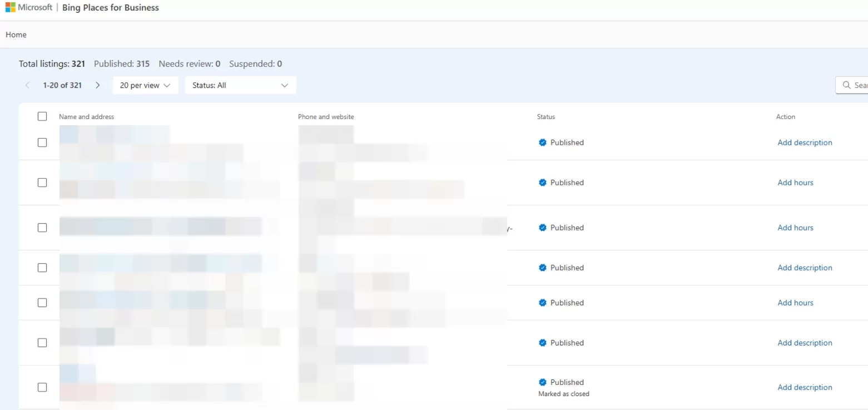This screenshot has width=868, height=410.
Task: Click chevron arrow on Status filter
Action: [x=285, y=85]
